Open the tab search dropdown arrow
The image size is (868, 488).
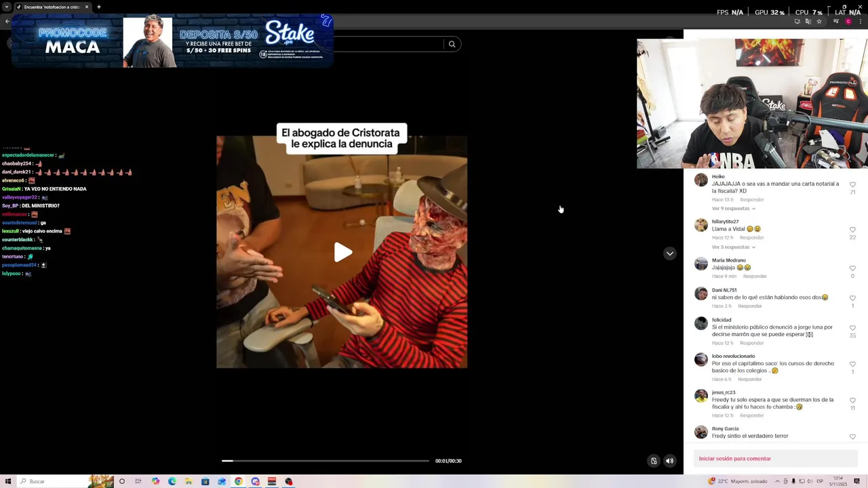pyautogui.click(x=6, y=7)
